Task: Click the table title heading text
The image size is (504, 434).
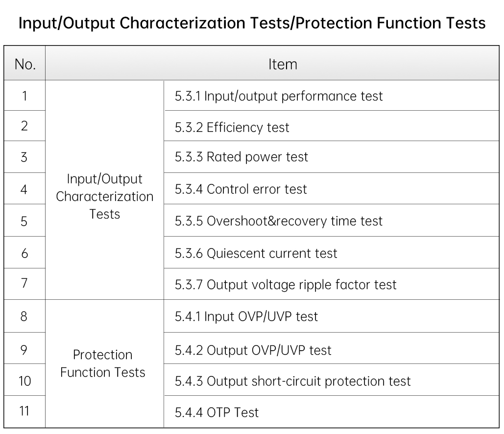Action: (x=252, y=23)
